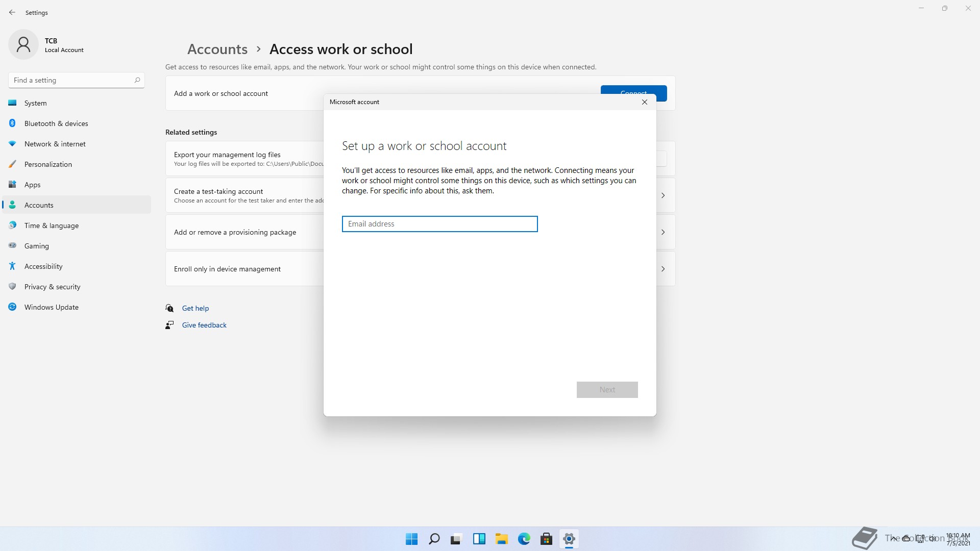Open the Give feedback link
980x551 pixels.
204,325
